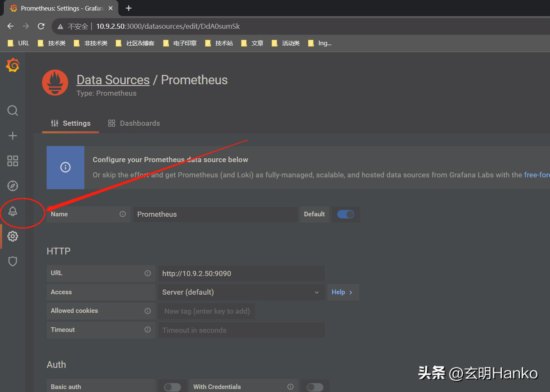550x392 pixels.
Task: Click the Name field containing Prometheus
Action: tap(215, 214)
